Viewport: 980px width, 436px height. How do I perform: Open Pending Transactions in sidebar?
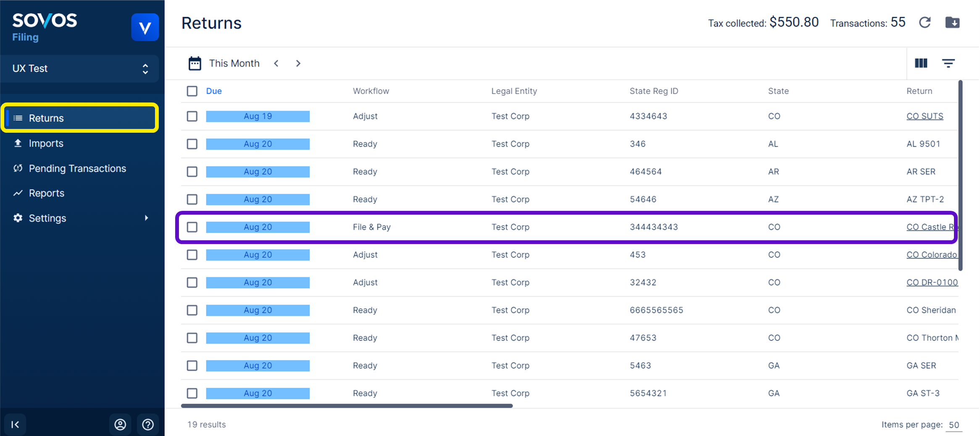pos(77,168)
